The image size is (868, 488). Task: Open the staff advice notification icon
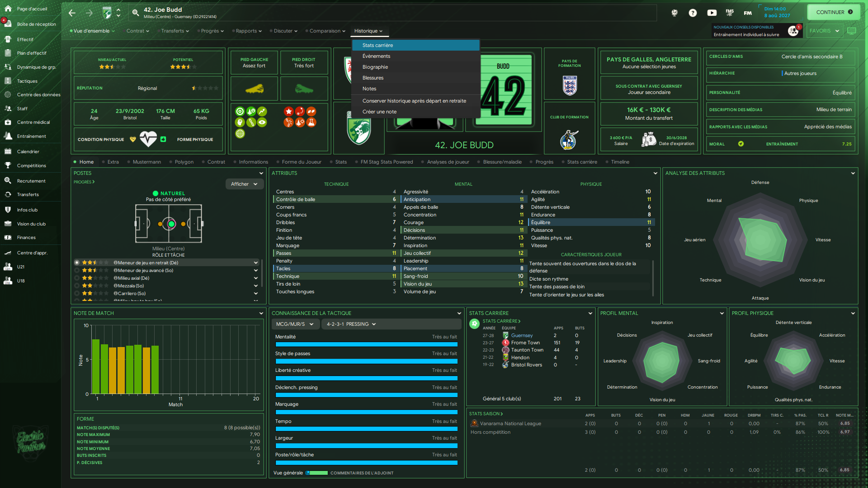(x=793, y=31)
